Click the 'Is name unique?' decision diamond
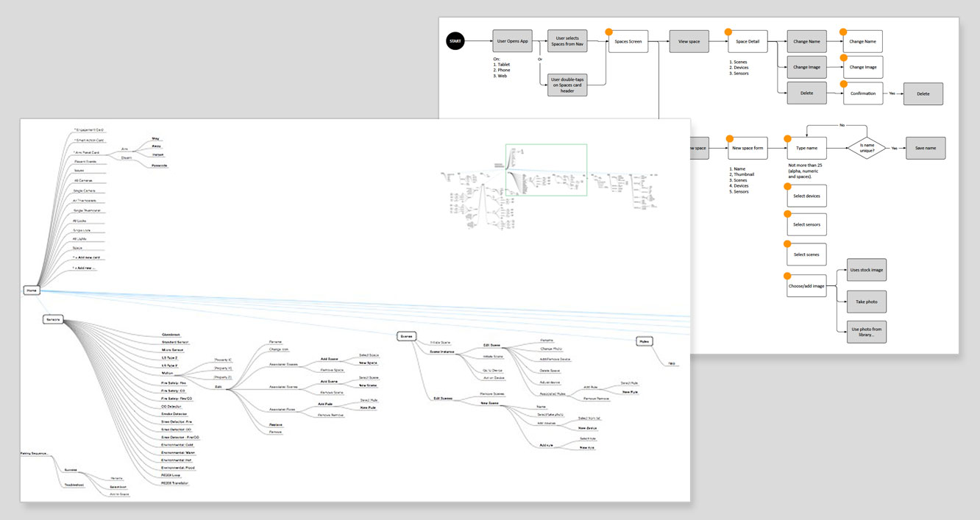 pyautogui.click(x=866, y=148)
